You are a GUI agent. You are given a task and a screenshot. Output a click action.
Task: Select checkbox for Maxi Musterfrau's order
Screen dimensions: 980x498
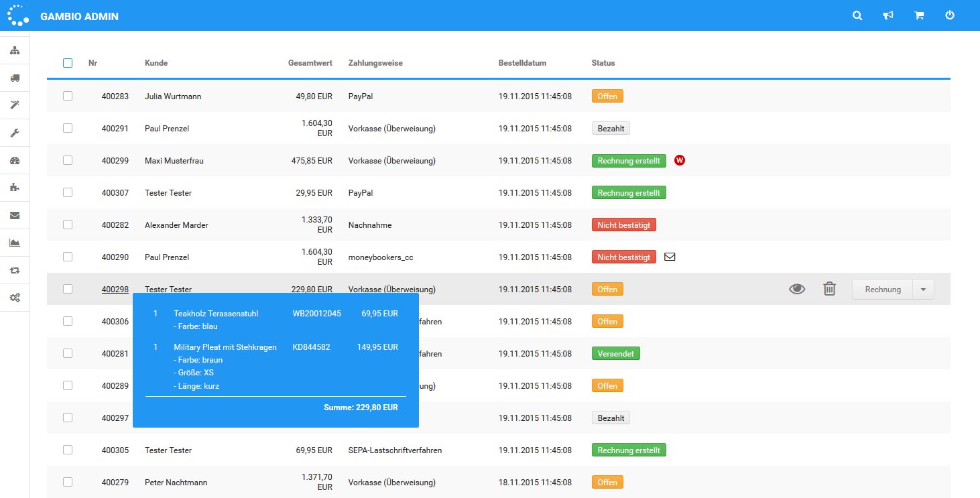68,160
